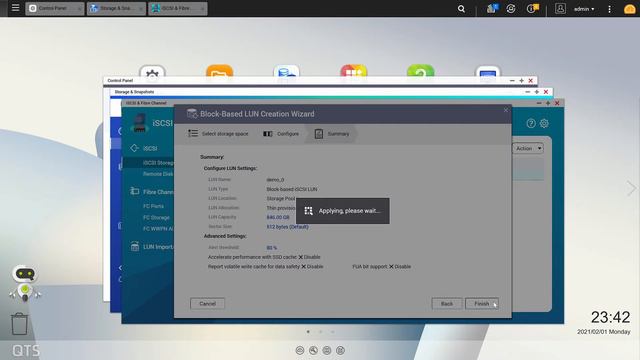Go to Configure wizard step
This screenshot has height=360, width=640.
281,133
